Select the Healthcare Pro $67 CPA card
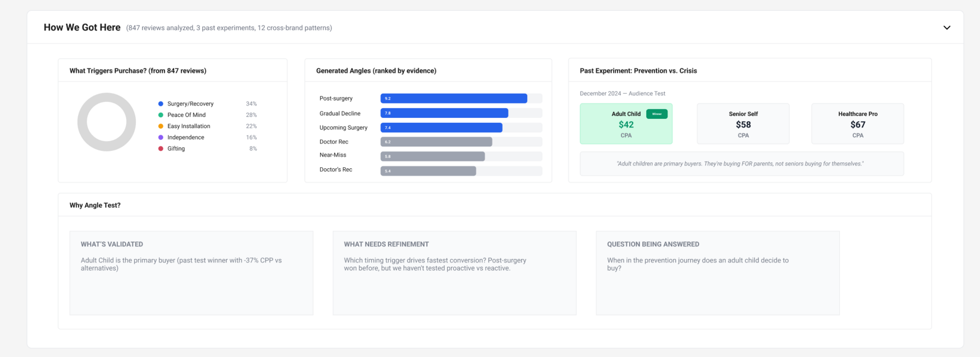980x357 pixels. 857,124
